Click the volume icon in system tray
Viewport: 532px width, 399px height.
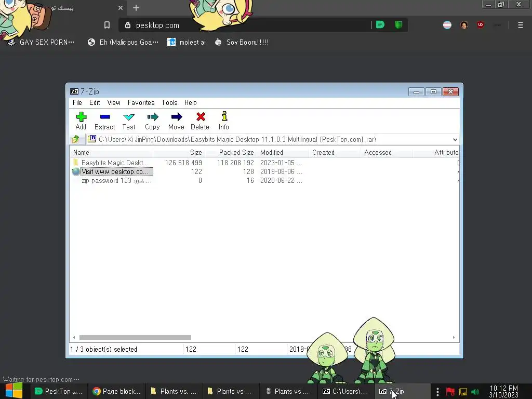pos(475,392)
